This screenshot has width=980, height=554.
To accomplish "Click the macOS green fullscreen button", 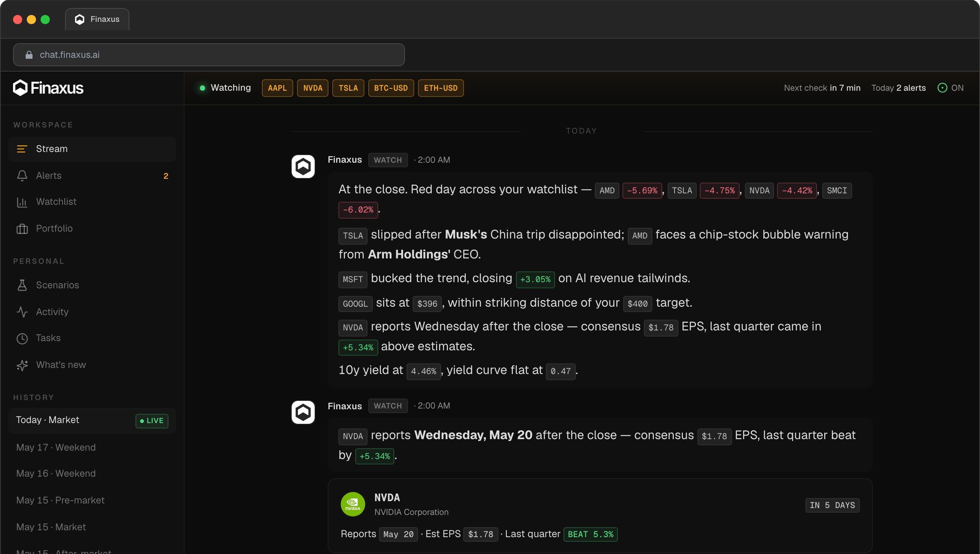I will click(x=45, y=20).
